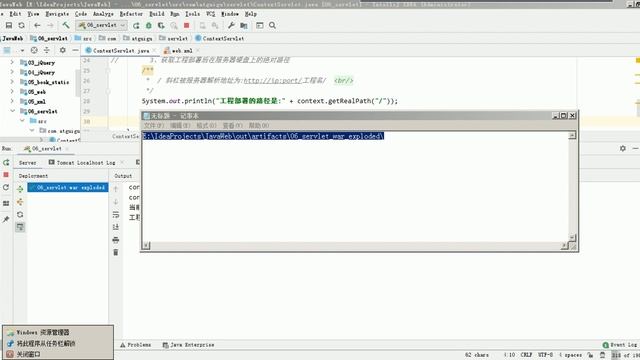Open the 06_servlet run configuration dropdown
The width and height of the screenshot is (640, 360).
click(x=102, y=25)
